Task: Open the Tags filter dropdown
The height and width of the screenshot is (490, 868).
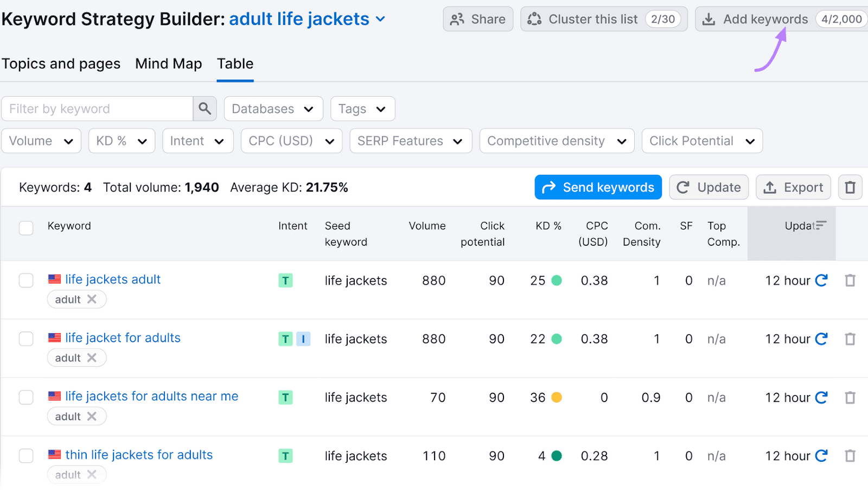Action: 362,109
